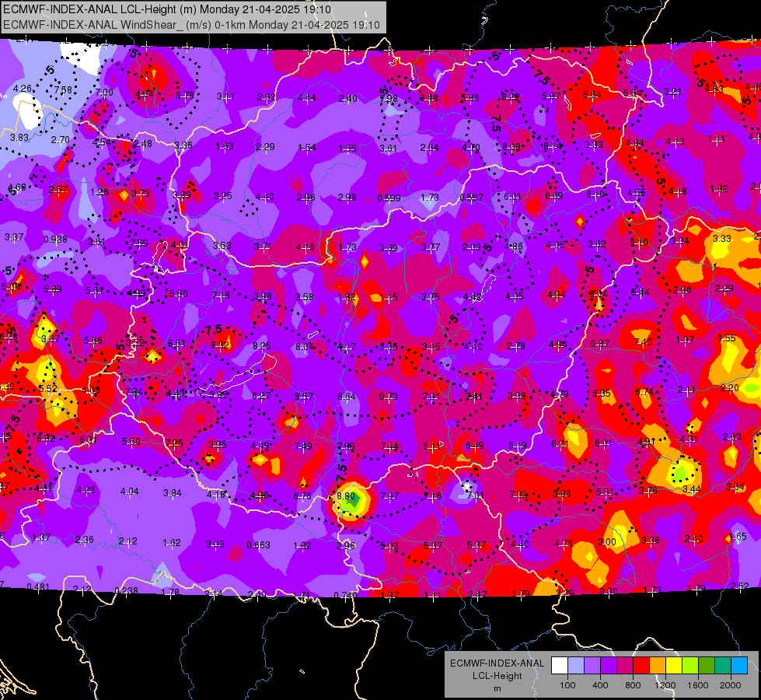Viewport: 761px width, 700px height.
Task: Click the vivid purple swatch right of 400
Action: pyautogui.click(x=609, y=666)
